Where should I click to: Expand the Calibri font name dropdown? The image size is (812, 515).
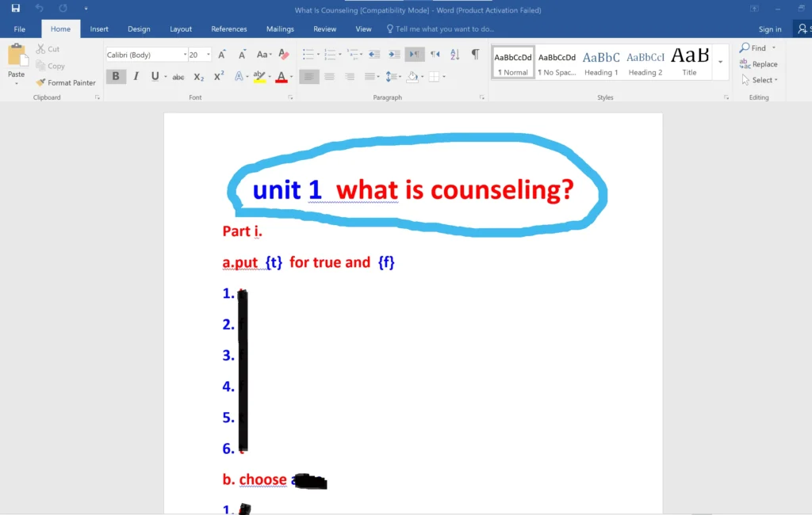pyautogui.click(x=184, y=54)
